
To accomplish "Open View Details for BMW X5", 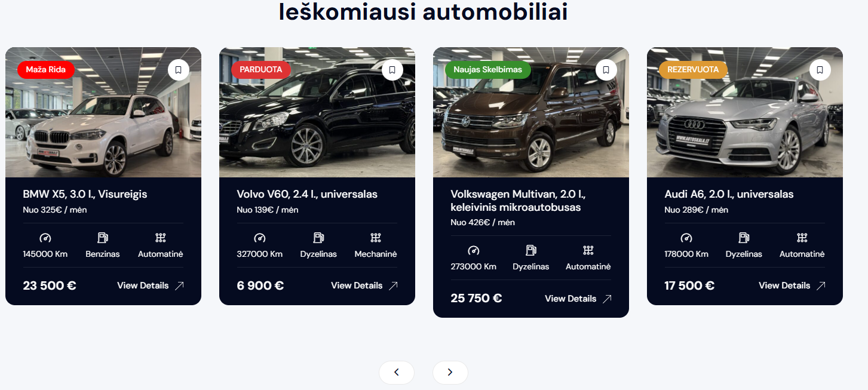I will click(151, 285).
